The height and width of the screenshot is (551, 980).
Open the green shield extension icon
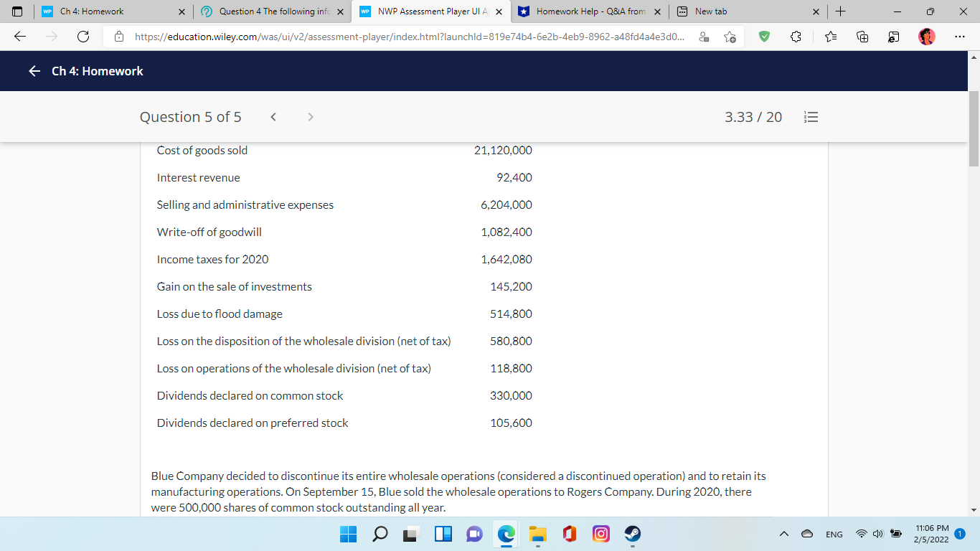tap(765, 37)
